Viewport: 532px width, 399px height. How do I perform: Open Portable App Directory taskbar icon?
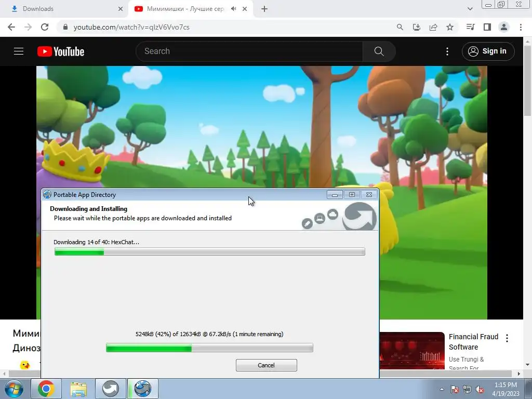tap(143, 389)
